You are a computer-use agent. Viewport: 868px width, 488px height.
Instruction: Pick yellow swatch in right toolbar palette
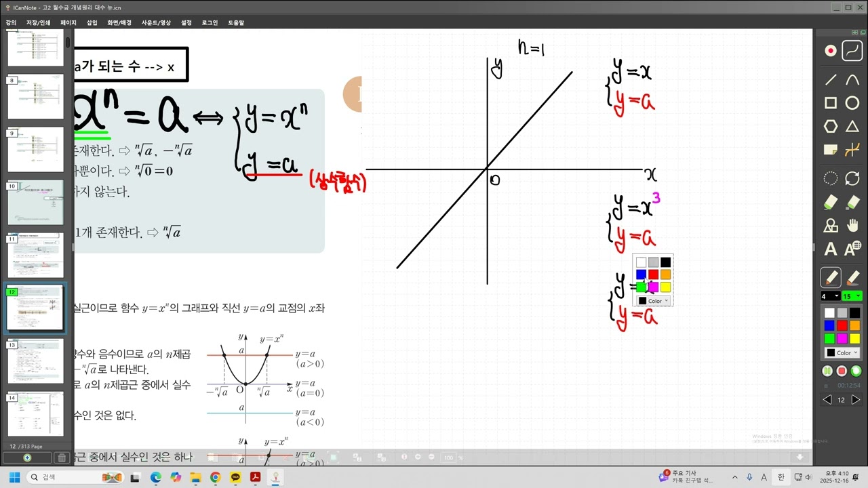tap(854, 338)
